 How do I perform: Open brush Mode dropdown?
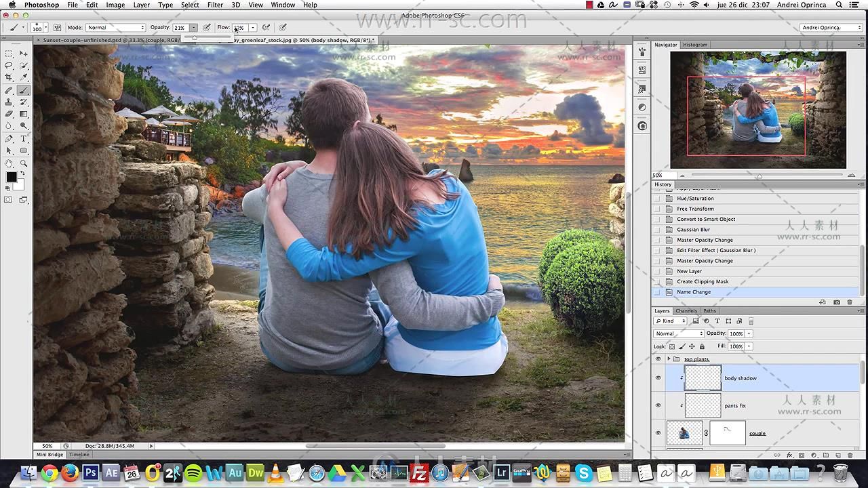coord(115,28)
